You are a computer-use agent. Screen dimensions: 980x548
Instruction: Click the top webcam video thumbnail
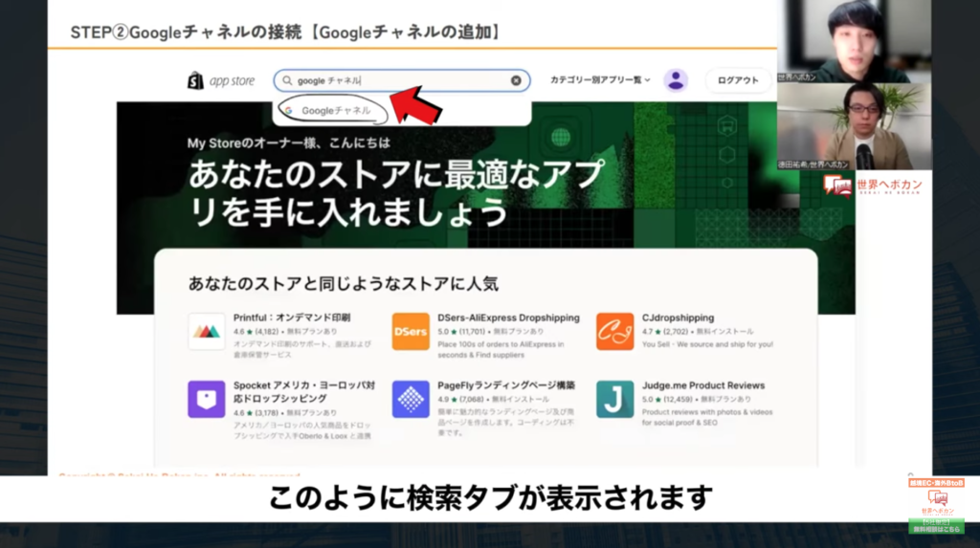[x=854, y=41]
